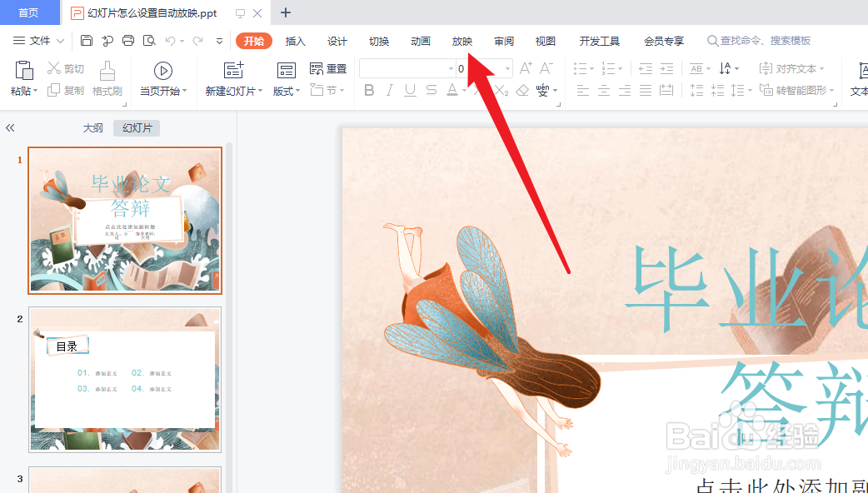The height and width of the screenshot is (493, 868).
Task: Toggle Justify alignment
Action: tap(646, 90)
